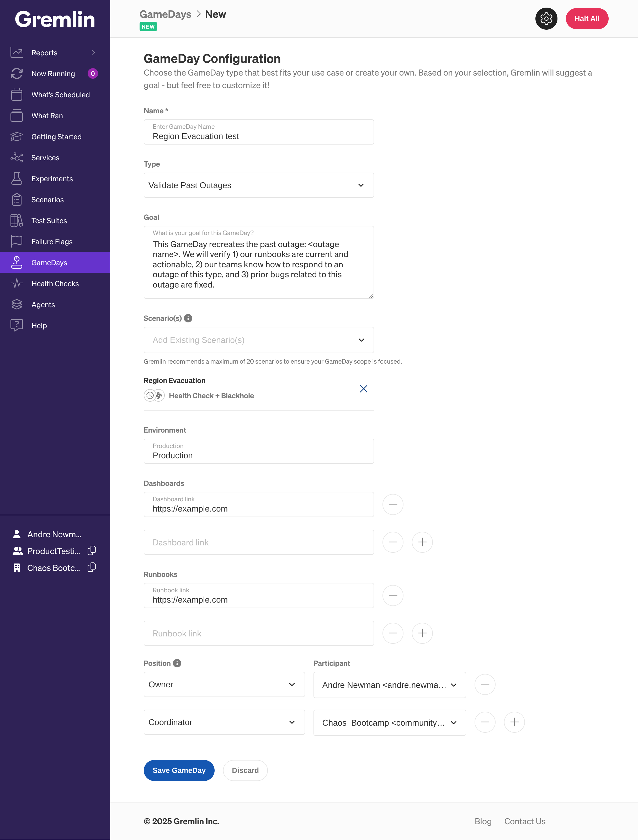
Task: Click the Position info icon
Action: click(177, 663)
